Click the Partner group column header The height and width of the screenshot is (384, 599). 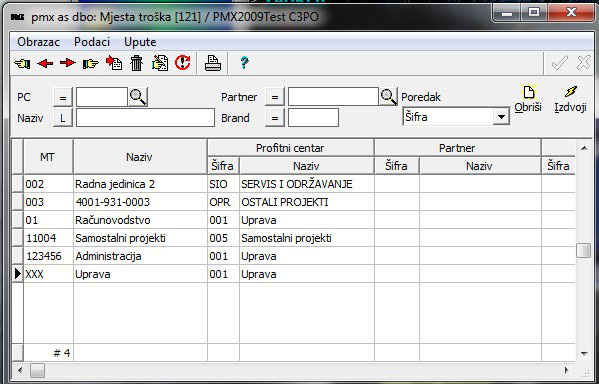click(x=457, y=148)
